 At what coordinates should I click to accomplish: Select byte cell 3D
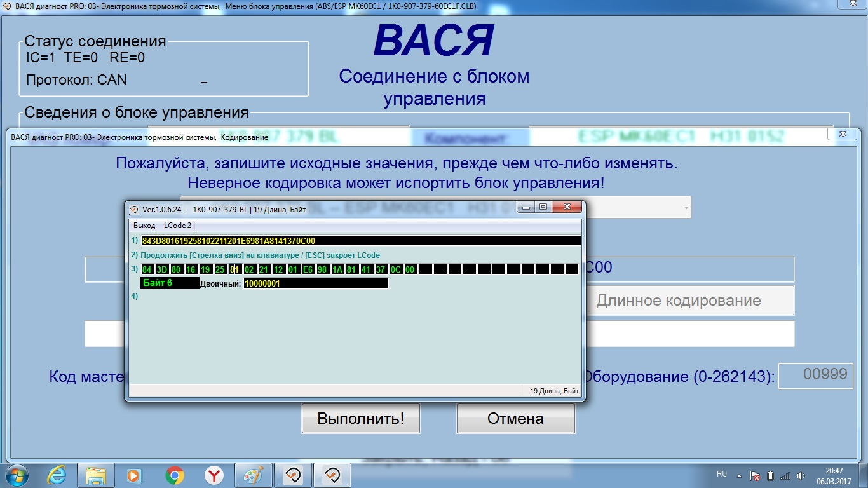[162, 269]
